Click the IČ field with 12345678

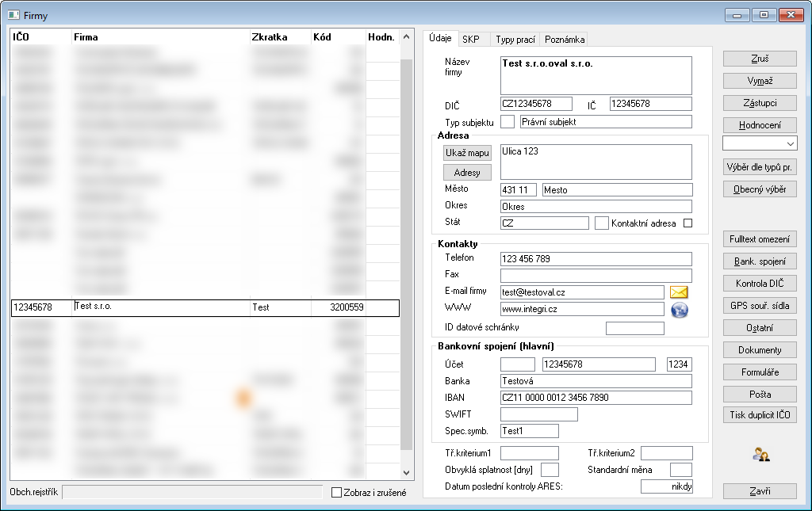[x=650, y=104]
